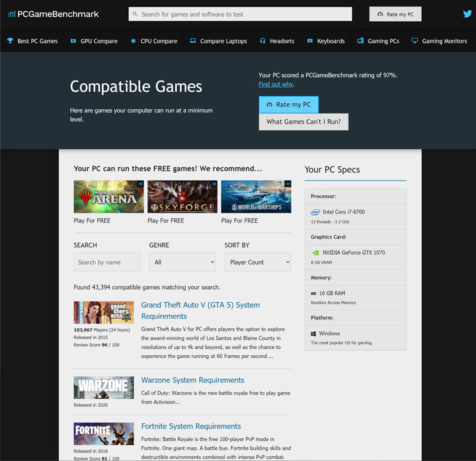Open Grand Theft Auto V System Requirements link

[x=200, y=310]
